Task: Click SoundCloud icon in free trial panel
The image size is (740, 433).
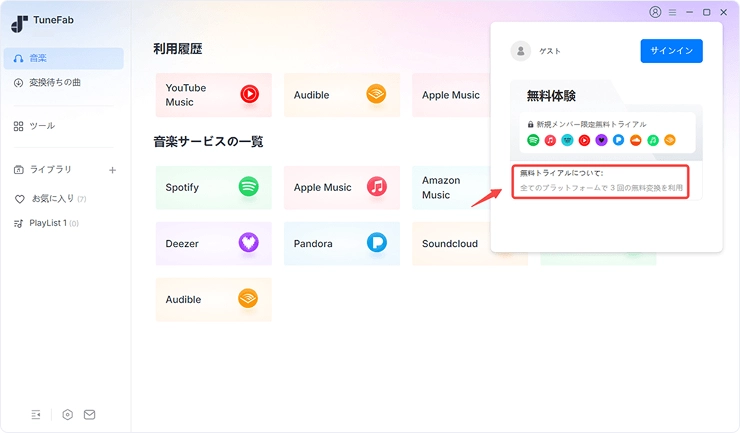Action: (636, 140)
